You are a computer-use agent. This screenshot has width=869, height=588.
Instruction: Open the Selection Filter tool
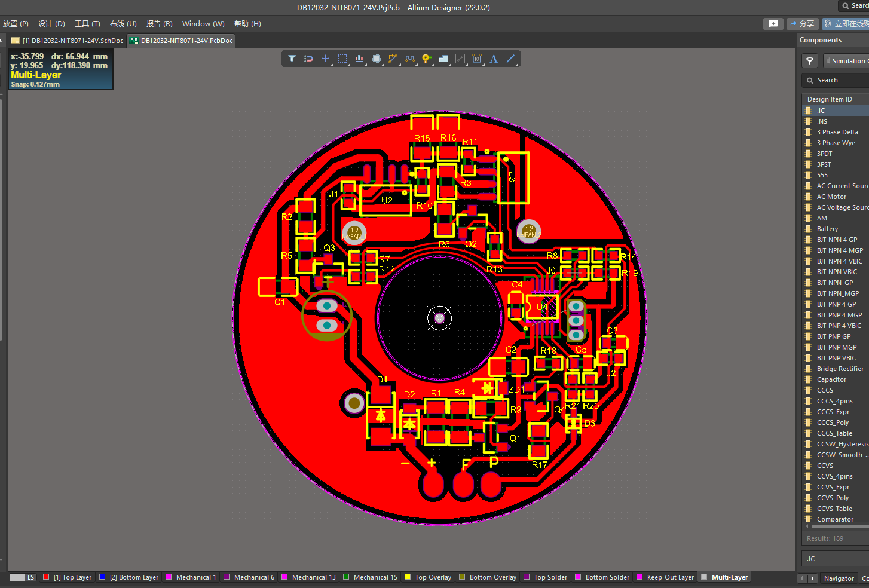coord(292,59)
